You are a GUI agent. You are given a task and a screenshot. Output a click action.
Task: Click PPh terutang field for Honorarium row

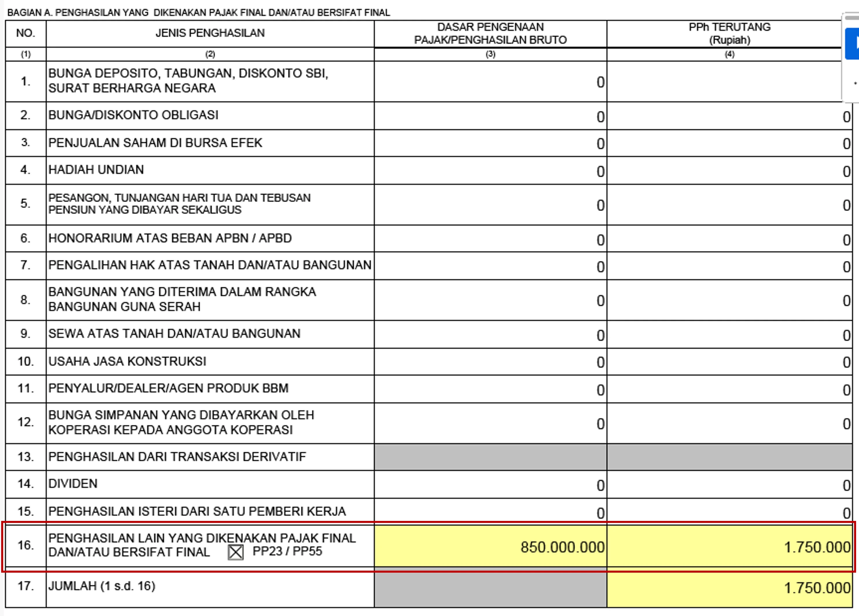pos(729,239)
